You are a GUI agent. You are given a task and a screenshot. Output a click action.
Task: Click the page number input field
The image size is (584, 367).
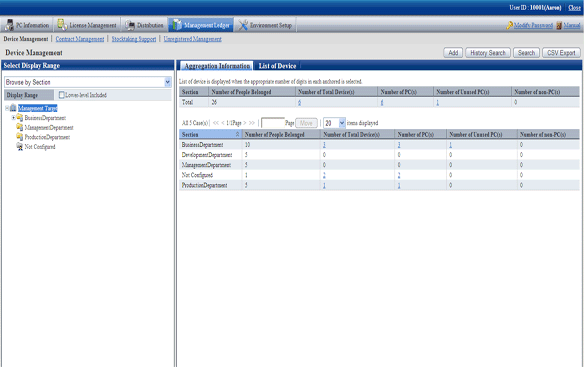coord(273,123)
